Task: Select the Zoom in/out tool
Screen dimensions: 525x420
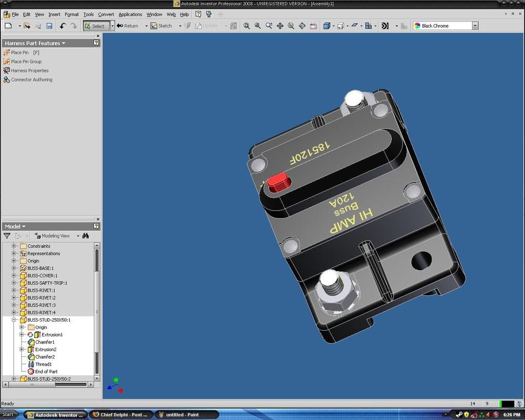Action: click(269, 26)
